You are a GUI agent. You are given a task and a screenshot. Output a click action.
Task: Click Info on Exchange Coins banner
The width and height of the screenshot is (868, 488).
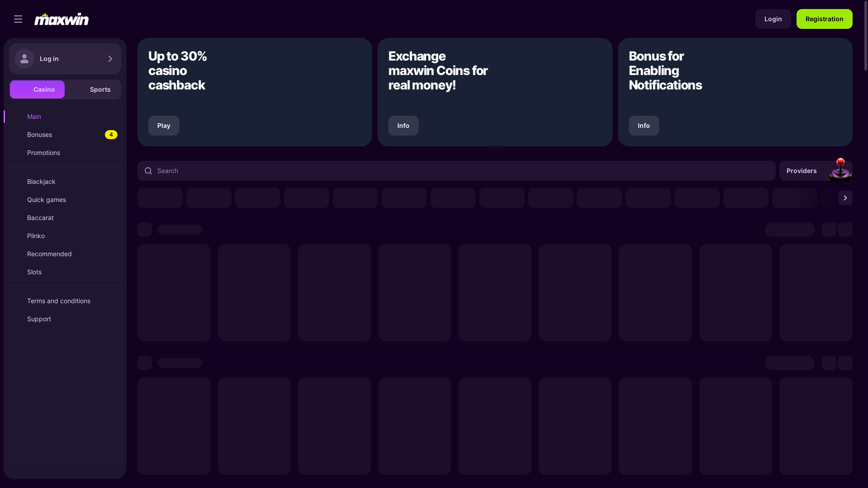(x=403, y=126)
